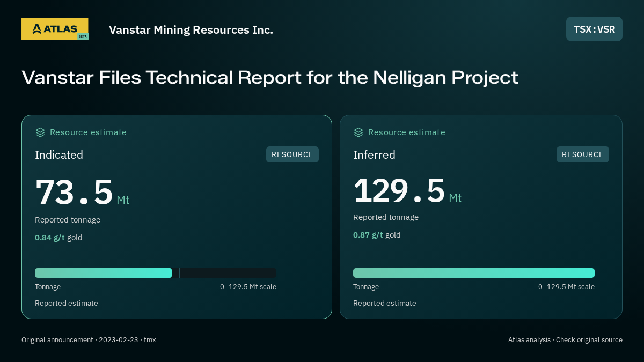Click the layers icon in Indicated card
The height and width of the screenshot is (362, 644).
(x=40, y=132)
